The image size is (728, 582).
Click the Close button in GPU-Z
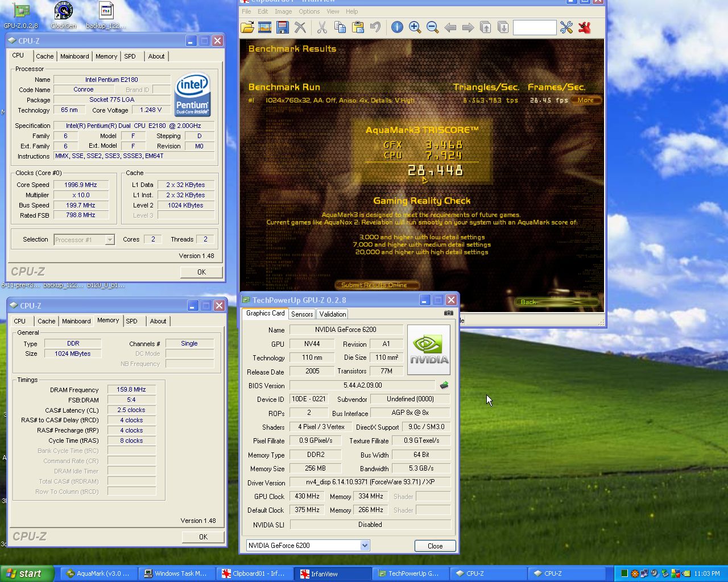tap(435, 546)
